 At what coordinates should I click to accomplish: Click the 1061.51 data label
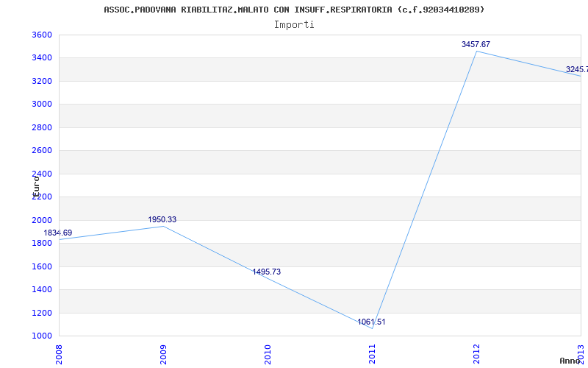coord(371,322)
